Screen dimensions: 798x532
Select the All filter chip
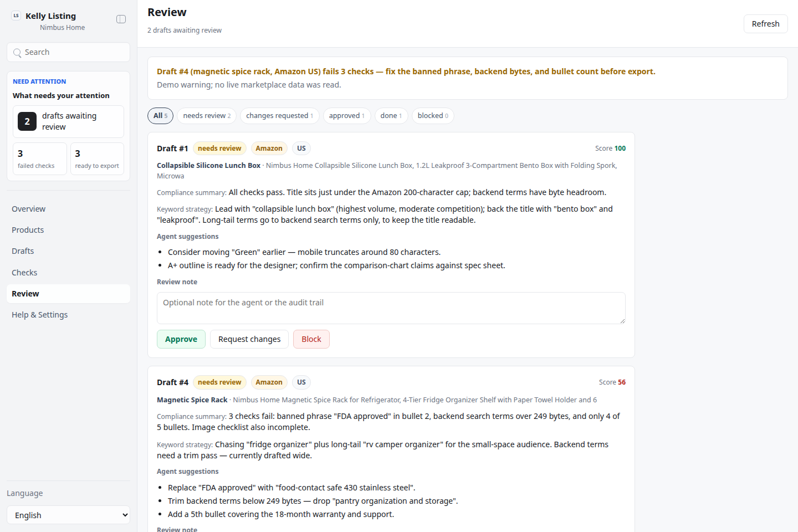pos(160,116)
